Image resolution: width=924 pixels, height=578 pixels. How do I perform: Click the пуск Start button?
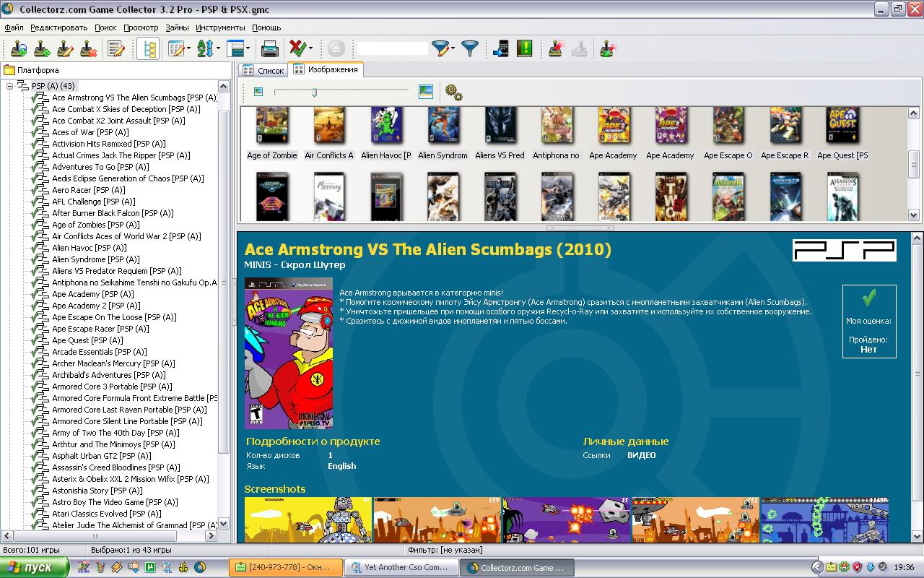(x=35, y=567)
